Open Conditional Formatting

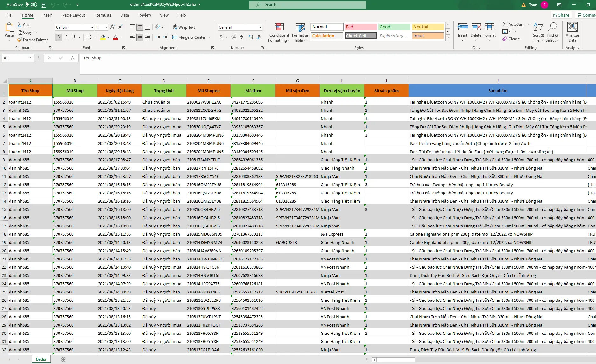[279, 32]
